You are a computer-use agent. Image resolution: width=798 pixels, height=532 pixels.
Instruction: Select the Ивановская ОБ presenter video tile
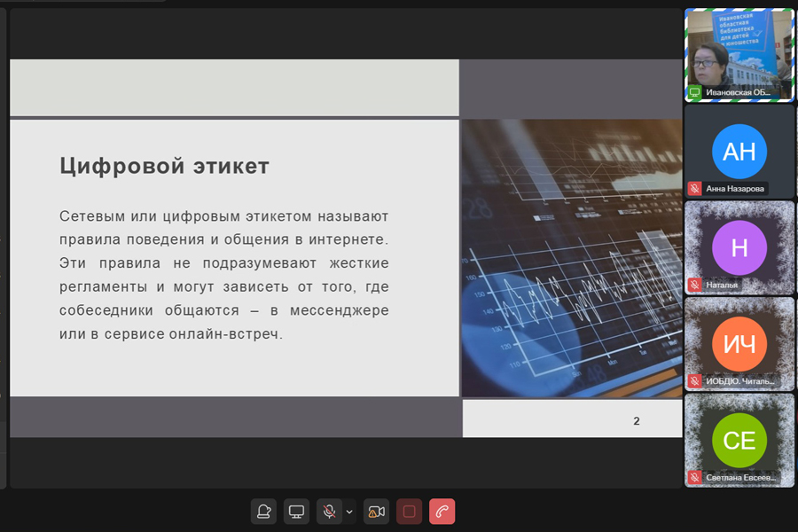(x=739, y=53)
